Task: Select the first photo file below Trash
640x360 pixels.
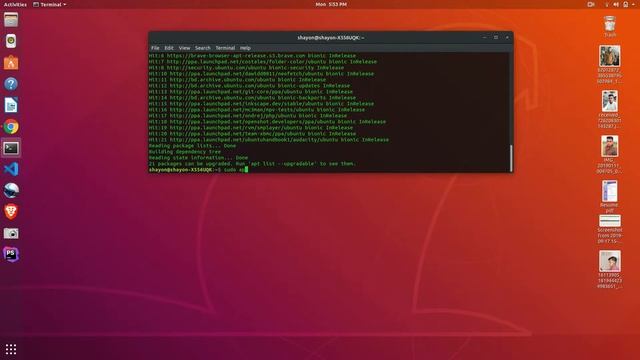Action: [x=610, y=64]
